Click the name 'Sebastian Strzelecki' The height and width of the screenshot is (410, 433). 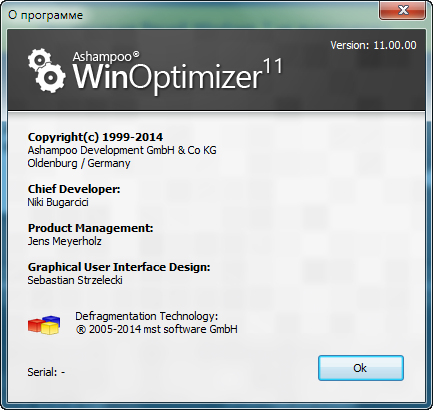click(75, 280)
